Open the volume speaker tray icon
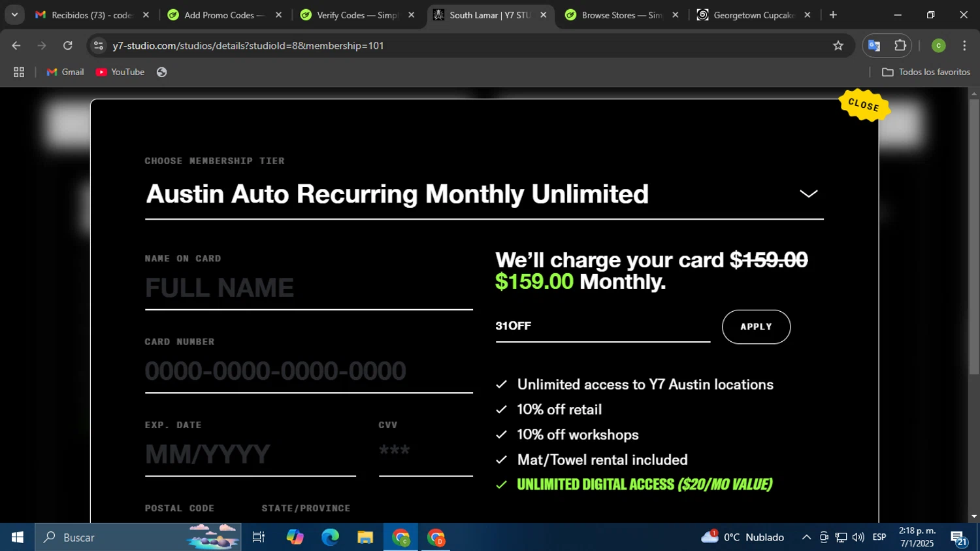This screenshot has height=551, width=980. [x=858, y=537]
